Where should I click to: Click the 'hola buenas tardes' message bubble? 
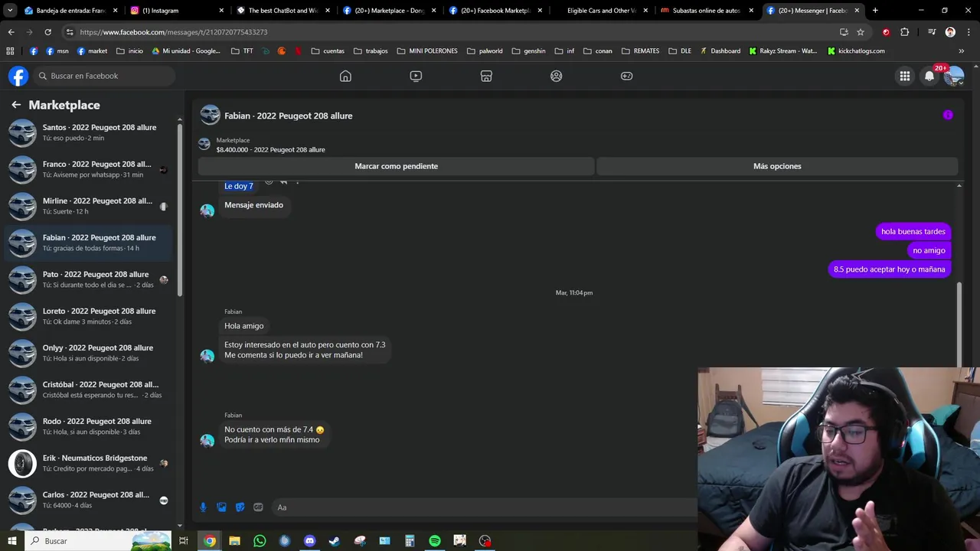coord(913,231)
